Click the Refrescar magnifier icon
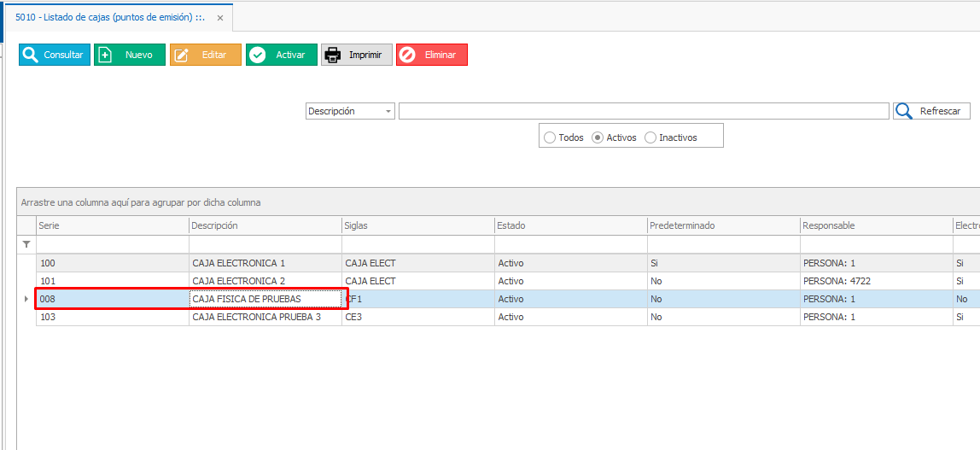Viewport: 980px width, 450px height. tap(904, 111)
